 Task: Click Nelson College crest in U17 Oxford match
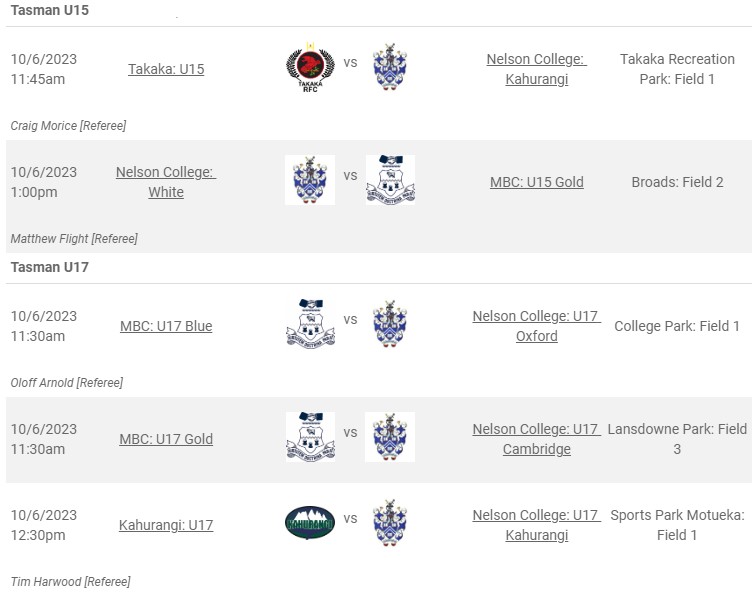click(390, 324)
